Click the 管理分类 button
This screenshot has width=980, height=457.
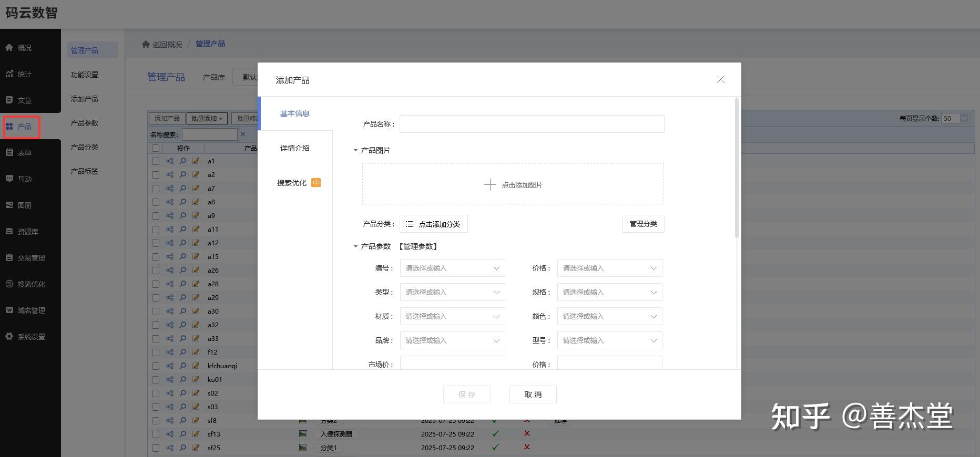click(x=644, y=224)
